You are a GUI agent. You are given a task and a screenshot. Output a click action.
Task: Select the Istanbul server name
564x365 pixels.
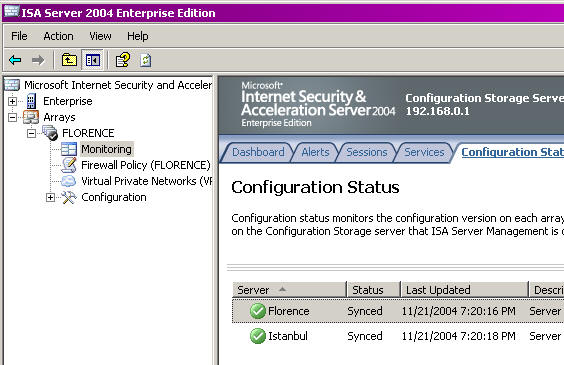(288, 336)
